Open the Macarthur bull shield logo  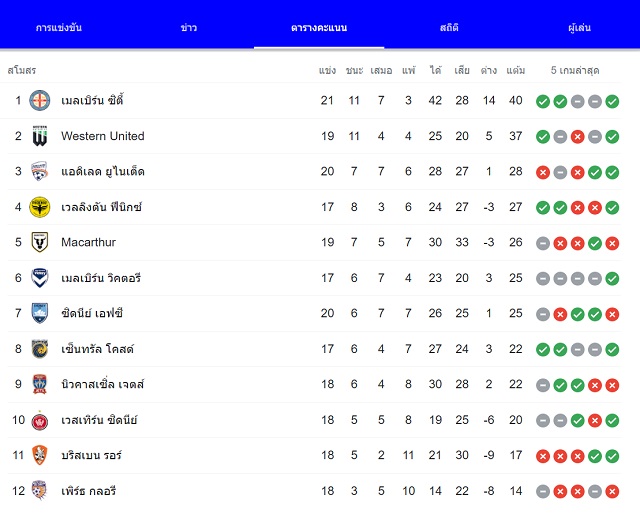pos(40,242)
